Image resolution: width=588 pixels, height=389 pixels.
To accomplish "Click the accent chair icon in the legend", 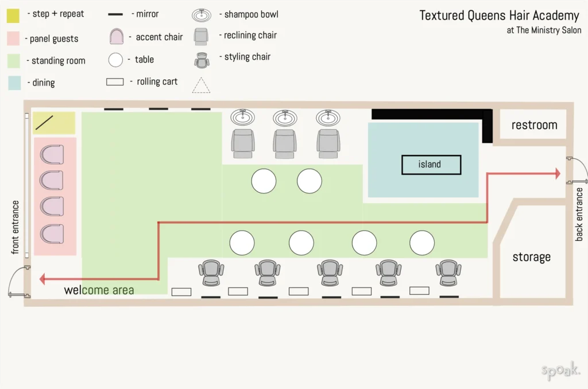I will [117, 37].
